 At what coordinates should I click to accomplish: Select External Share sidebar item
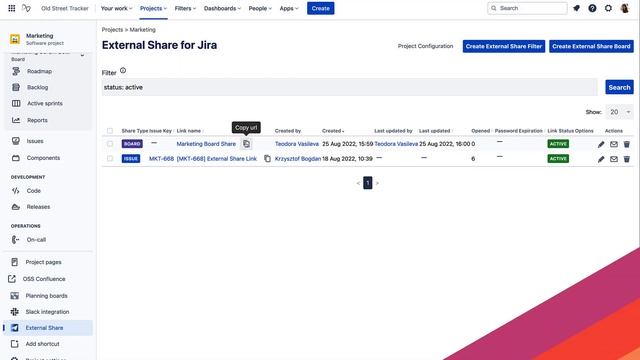pyautogui.click(x=48, y=328)
